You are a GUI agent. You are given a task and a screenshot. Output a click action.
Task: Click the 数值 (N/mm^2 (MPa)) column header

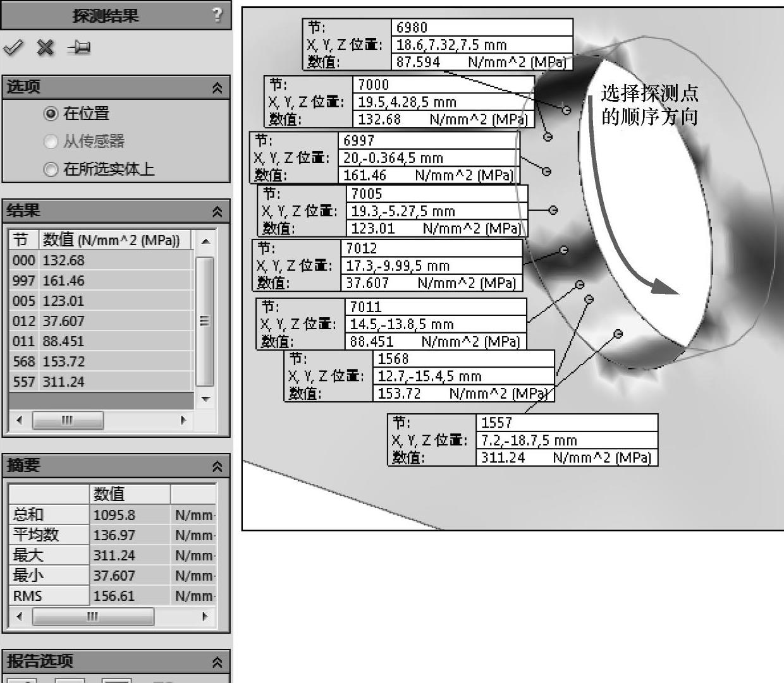tap(115, 239)
